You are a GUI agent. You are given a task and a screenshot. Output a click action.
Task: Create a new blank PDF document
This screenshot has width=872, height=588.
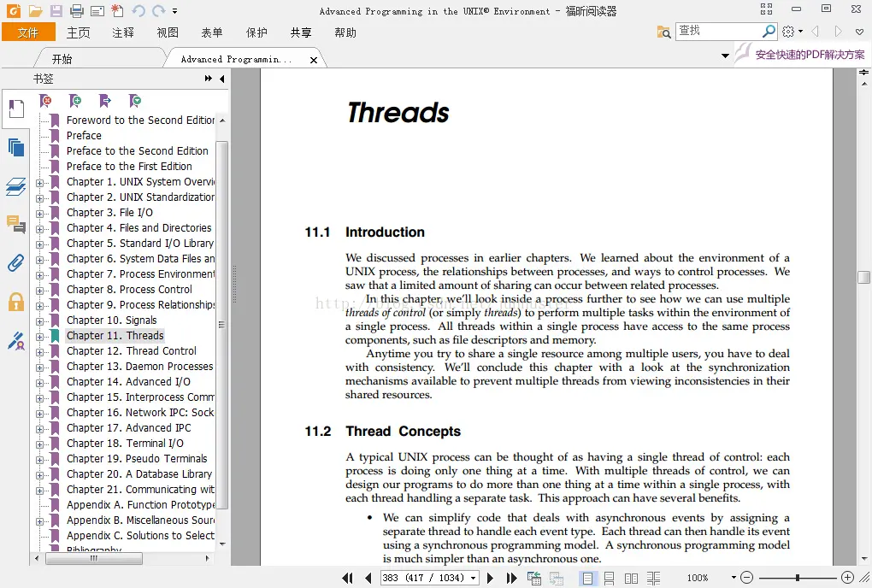(117, 10)
